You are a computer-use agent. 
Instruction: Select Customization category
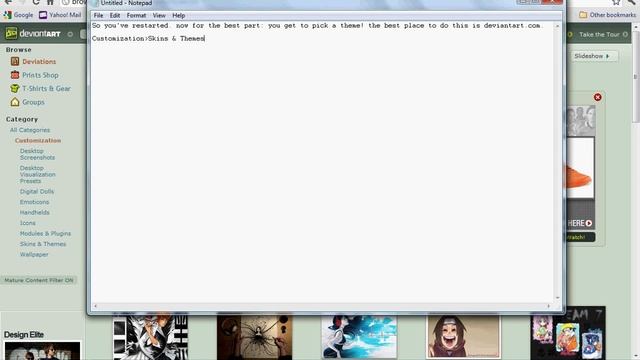click(x=38, y=140)
